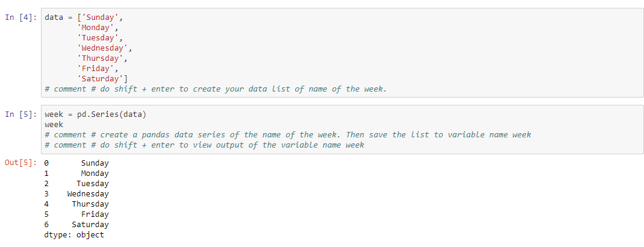The width and height of the screenshot is (644, 247).
Task: Click the comment about creating the data list
Action: click(x=215, y=89)
